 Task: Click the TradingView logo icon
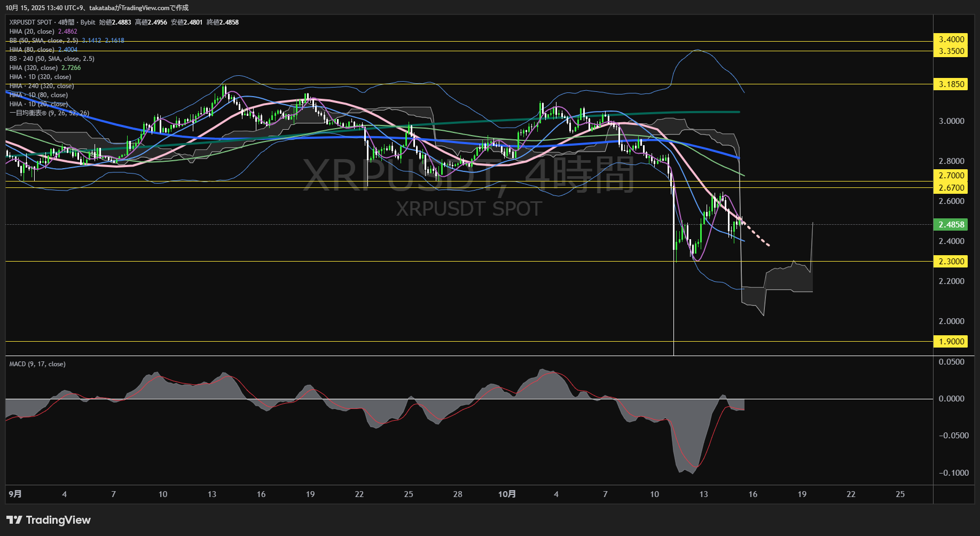tap(14, 520)
